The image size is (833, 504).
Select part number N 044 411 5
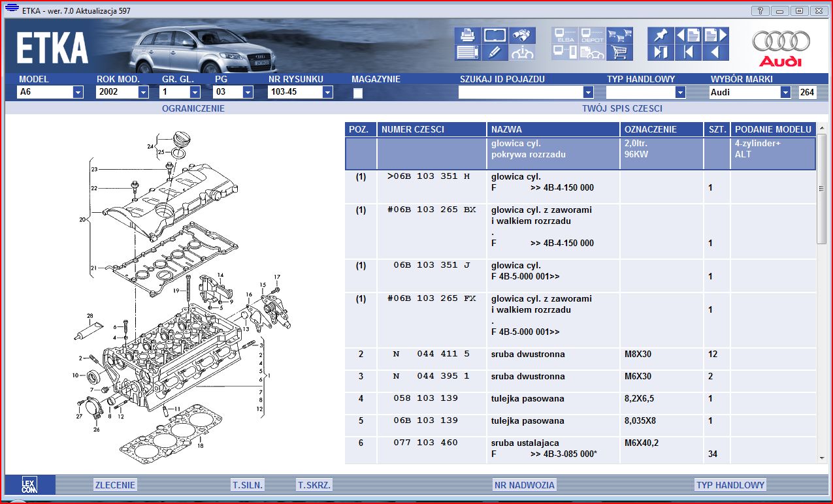coord(431,354)
